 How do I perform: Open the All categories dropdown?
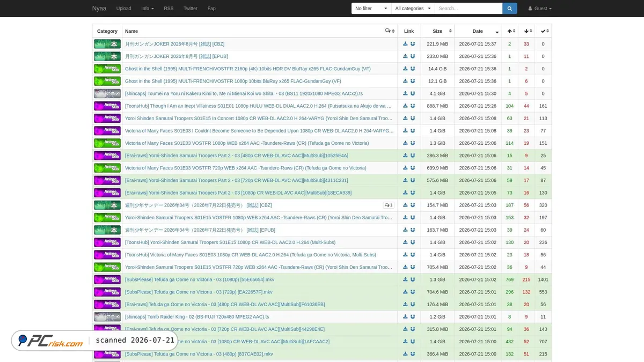pos(413,9)
